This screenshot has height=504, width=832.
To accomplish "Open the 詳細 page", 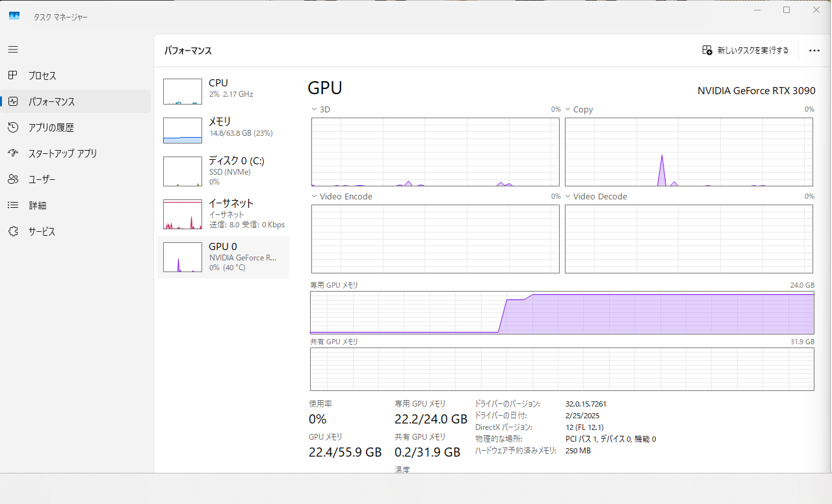I will click(75, 205).
